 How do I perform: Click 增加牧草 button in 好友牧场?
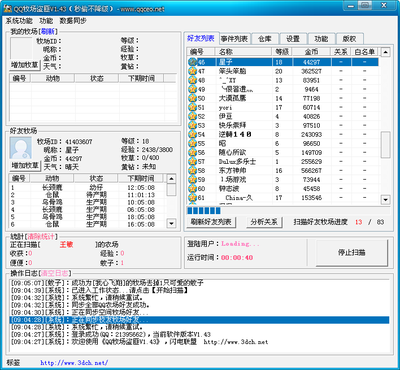point(25,165)
